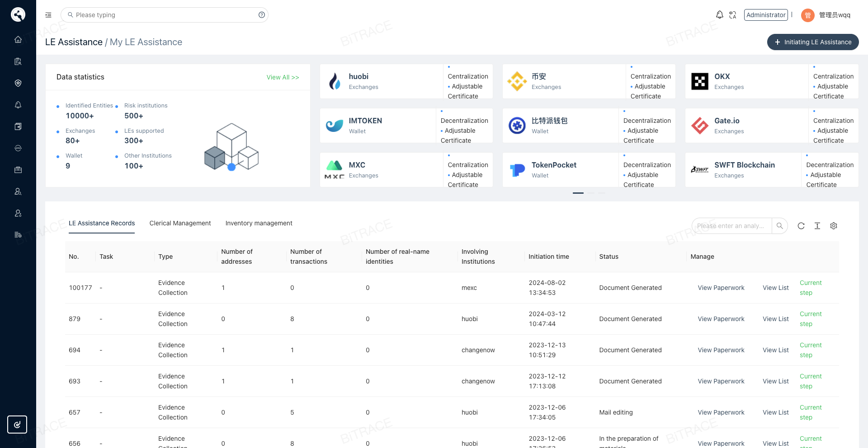The width and height of the screenshot is (868, 448).
Task: Open the briefcase sidebar icon
Action: (18, 170)
